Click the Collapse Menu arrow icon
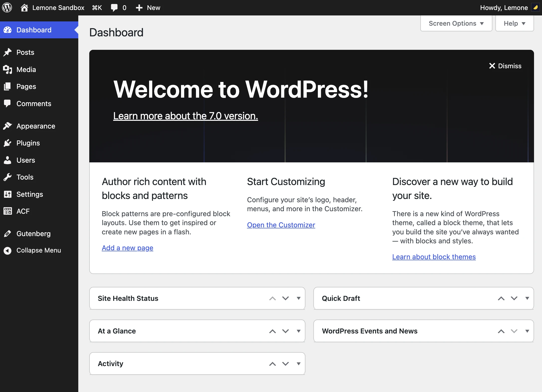The height and width of the screenshot is (392, 542). coord(7,251)
